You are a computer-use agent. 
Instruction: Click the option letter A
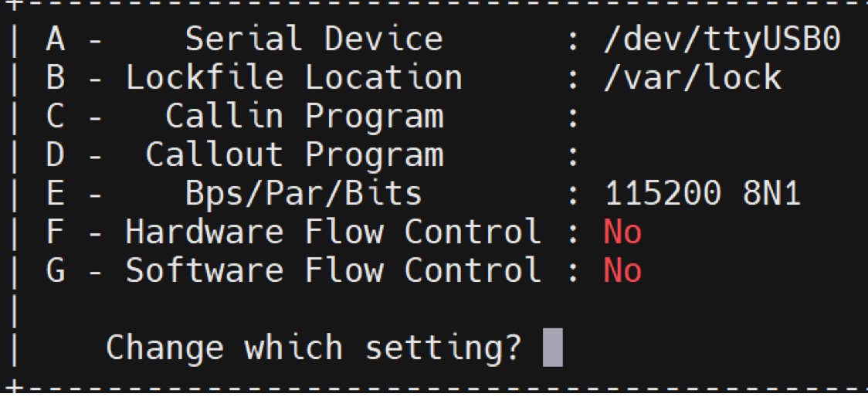click(55, 39)
